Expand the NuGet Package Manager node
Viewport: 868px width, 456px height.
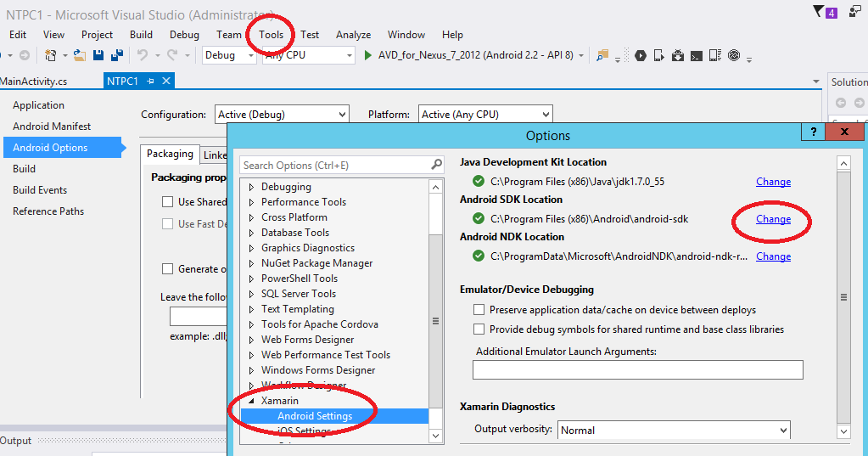click(x=251, y=264)
